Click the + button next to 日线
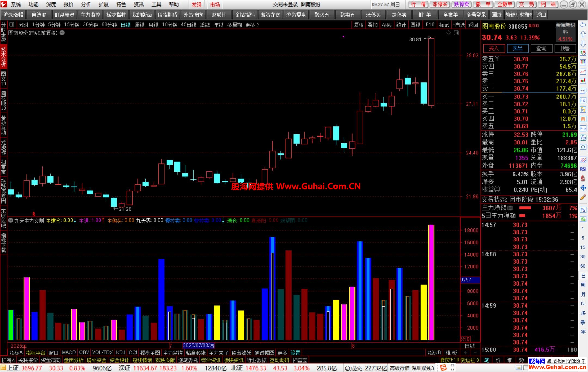 pos(465,353)
